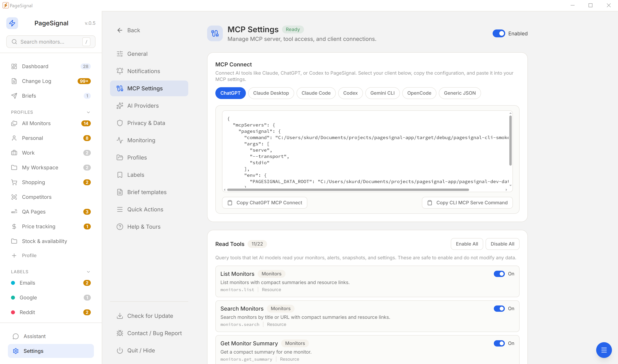The width and height of the screenshot is (618, 364).
Task: Collapse the LABELS section chevron
Action: click(88, 271)
